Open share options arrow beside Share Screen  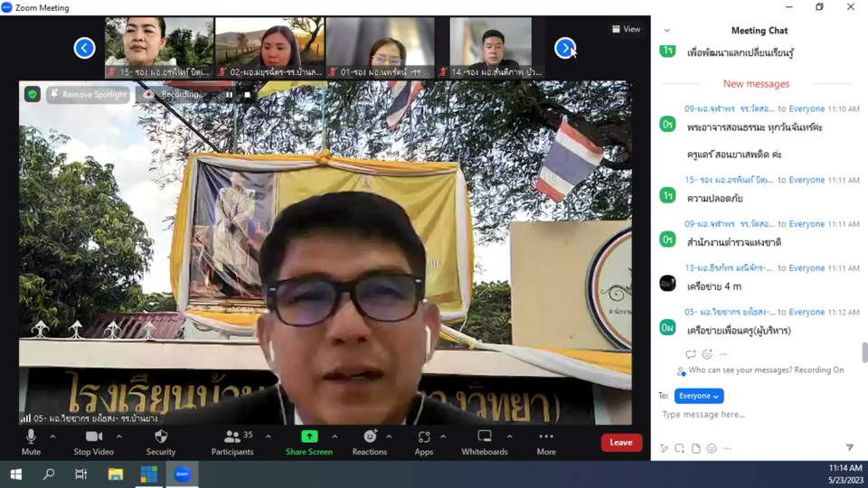click(x=335, y=436)
